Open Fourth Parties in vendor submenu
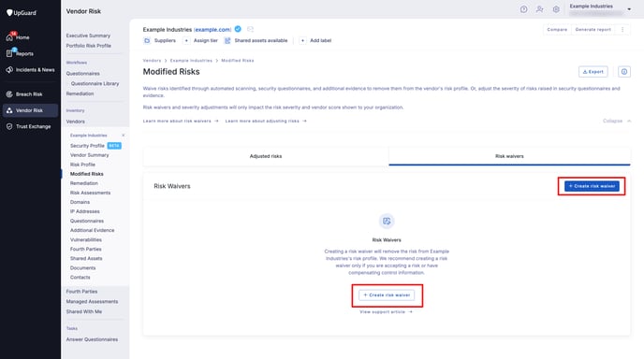 click(85, 249)
